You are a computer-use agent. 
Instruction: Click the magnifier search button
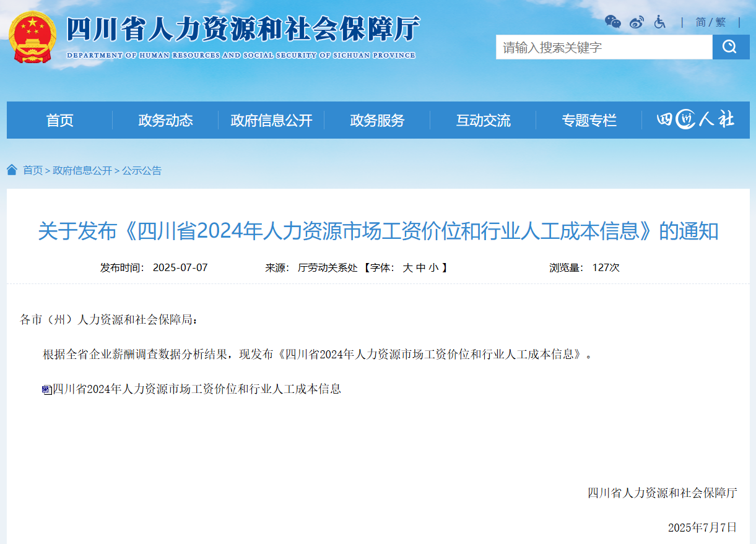(731, 47)
